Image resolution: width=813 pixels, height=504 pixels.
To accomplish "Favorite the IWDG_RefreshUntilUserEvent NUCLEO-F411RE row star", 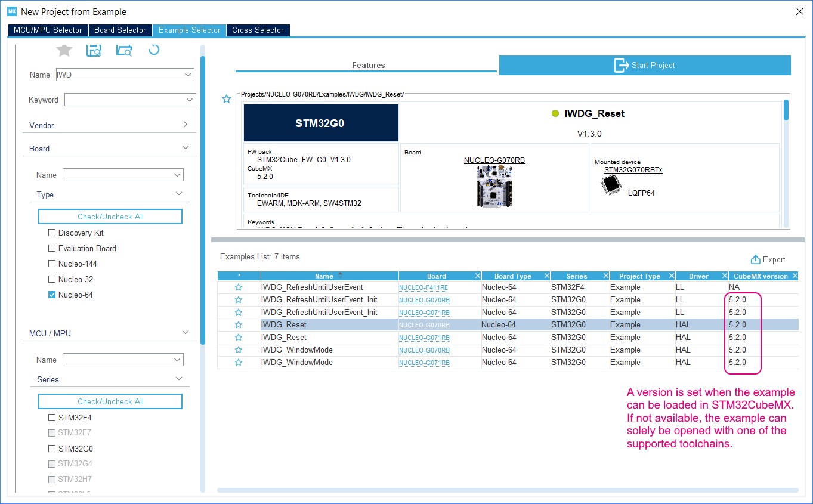I will (239, 287).
